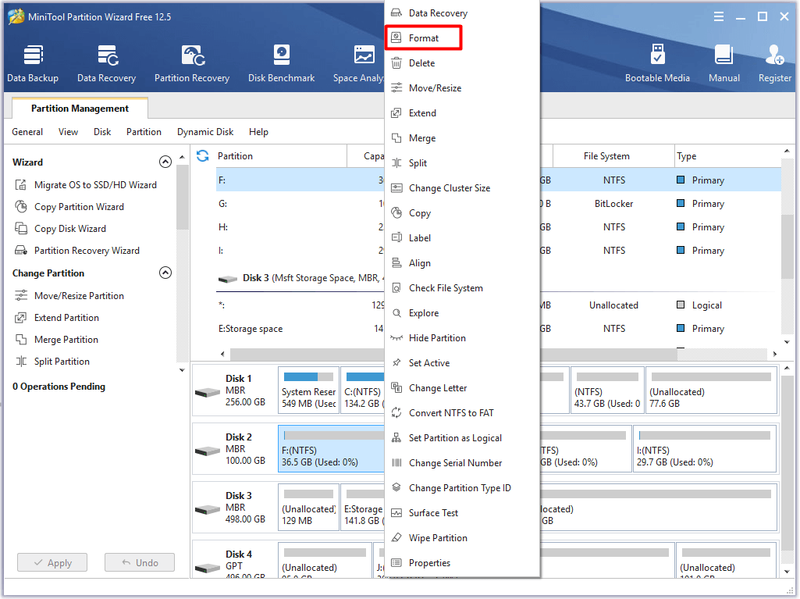Image resolution: width=800 pixels, height=599 pixels.
Task: Open Bootable Media builder
Action: (x=657, y=63)
